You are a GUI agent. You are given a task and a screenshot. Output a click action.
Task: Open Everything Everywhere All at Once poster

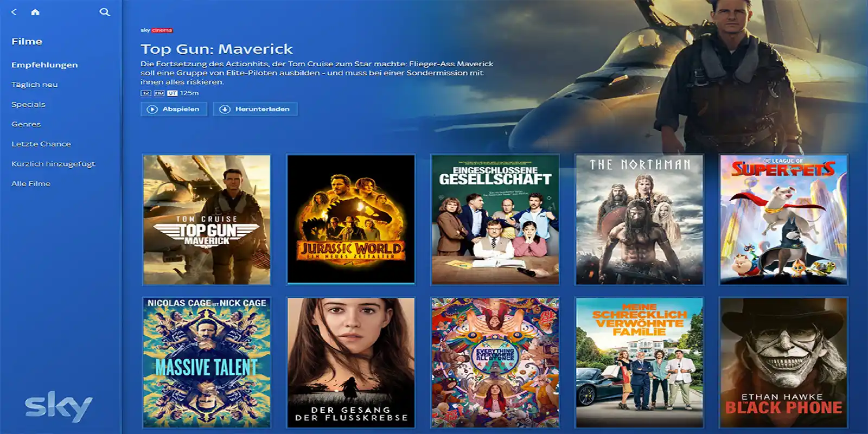(495, 362)
